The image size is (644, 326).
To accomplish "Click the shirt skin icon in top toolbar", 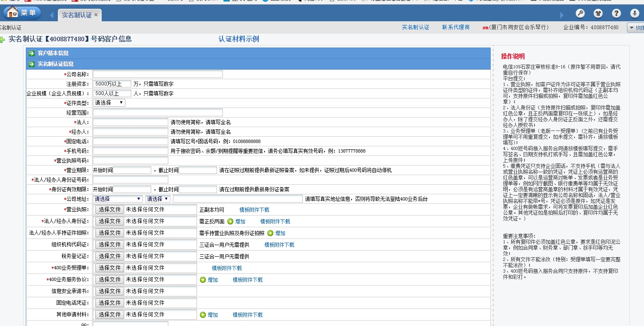I will pyautogui.click(x=598, y=13).
